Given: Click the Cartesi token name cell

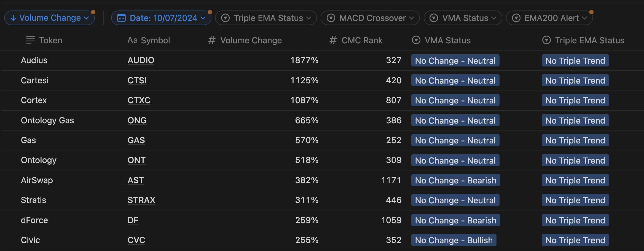Looking at the screenshot, I should (x=35, y=81).
